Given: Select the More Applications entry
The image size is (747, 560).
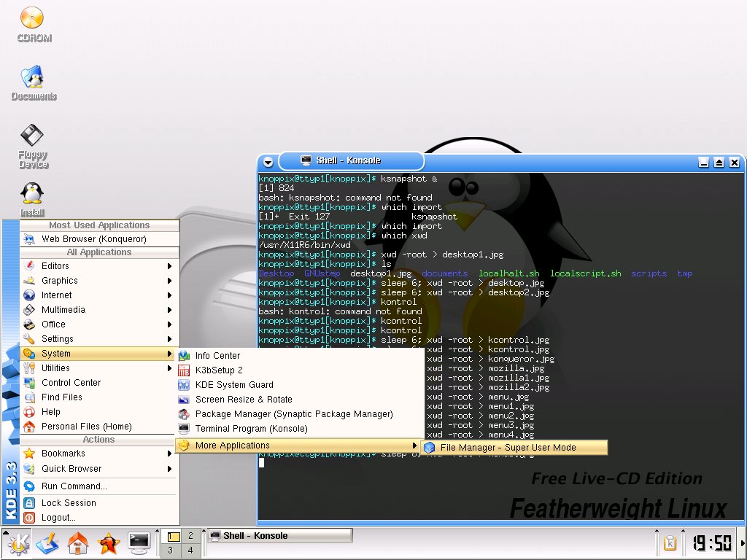Looking at the screenshot, I should coord(300,446).
